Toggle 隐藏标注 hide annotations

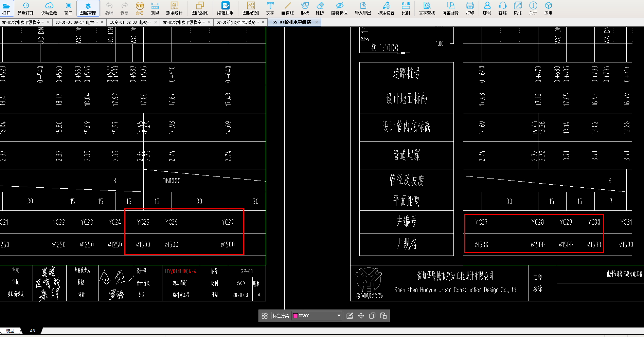coord(339,8)
